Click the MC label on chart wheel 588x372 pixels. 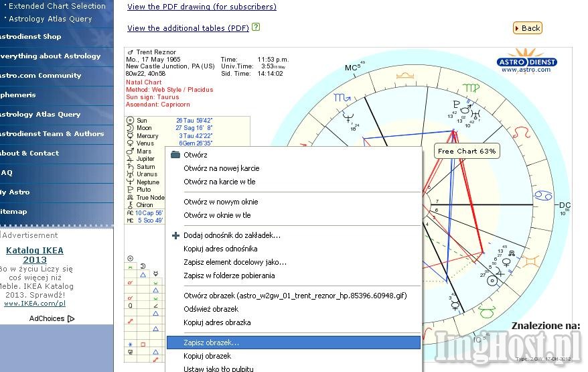point(351,68)
